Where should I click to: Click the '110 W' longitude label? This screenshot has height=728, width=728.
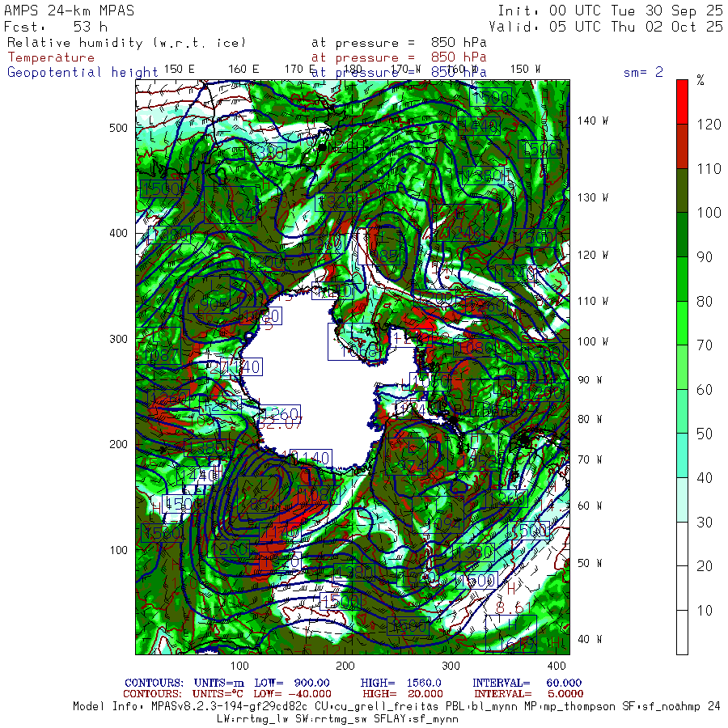[x=592, y=301]
